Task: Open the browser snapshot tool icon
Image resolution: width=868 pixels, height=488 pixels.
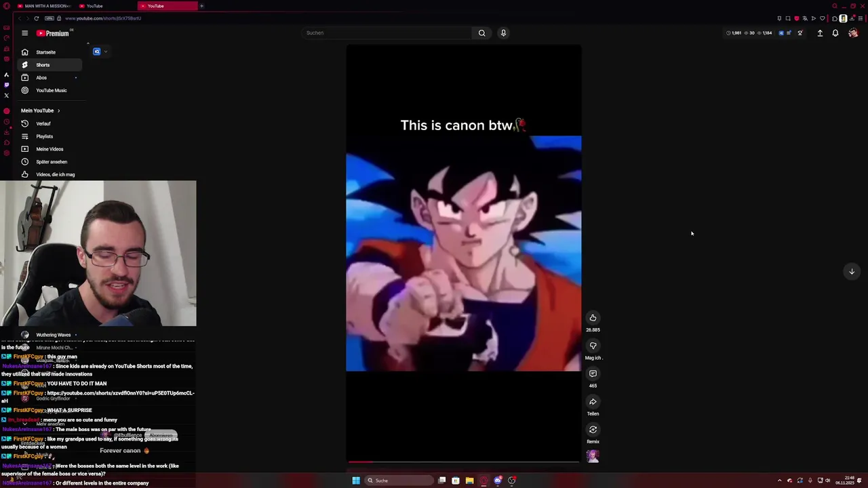Action: coord(788,18)
